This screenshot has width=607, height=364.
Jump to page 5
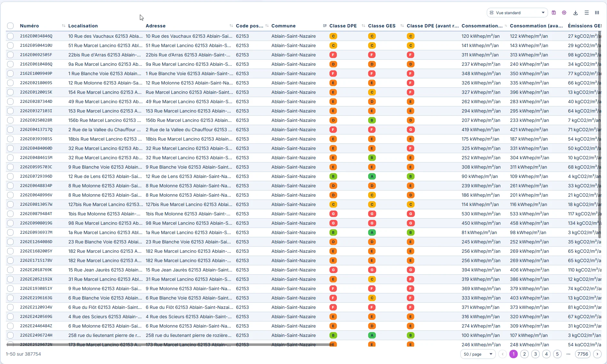point(557,354)
